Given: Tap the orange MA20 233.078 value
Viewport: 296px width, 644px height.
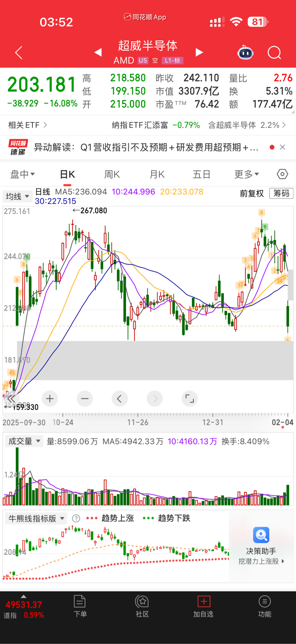Looking at the screenshot, I should coord(182,192).
